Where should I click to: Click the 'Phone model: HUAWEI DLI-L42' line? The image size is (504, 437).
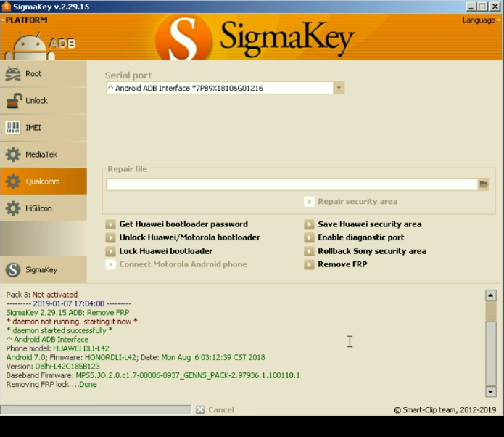tap(58, 348)
